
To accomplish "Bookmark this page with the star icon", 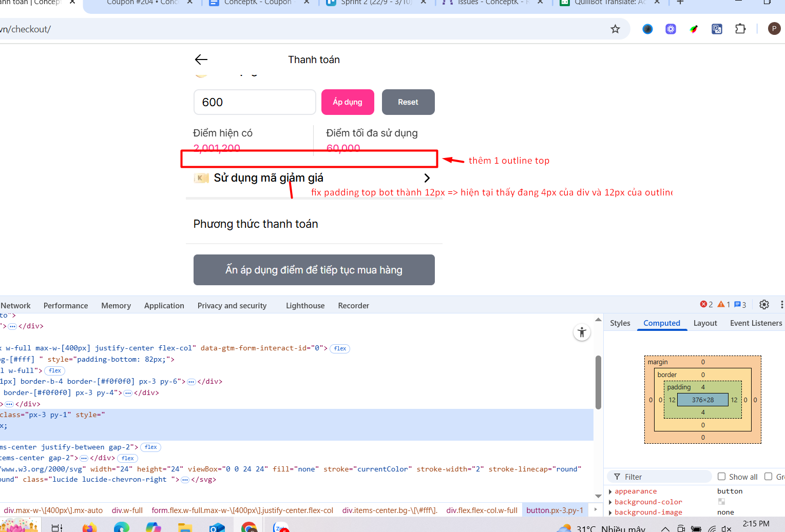I will (615, 29).
